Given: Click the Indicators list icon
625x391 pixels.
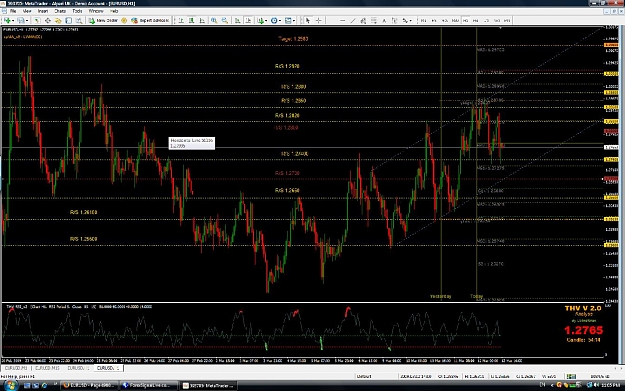Looking at the screenshot, I should 261,20.
